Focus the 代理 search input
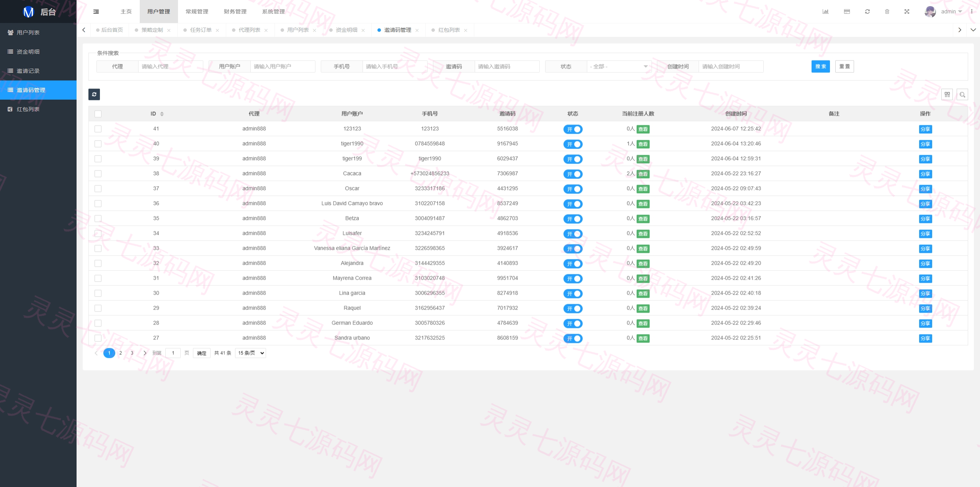980x487 pixels. 171,66
